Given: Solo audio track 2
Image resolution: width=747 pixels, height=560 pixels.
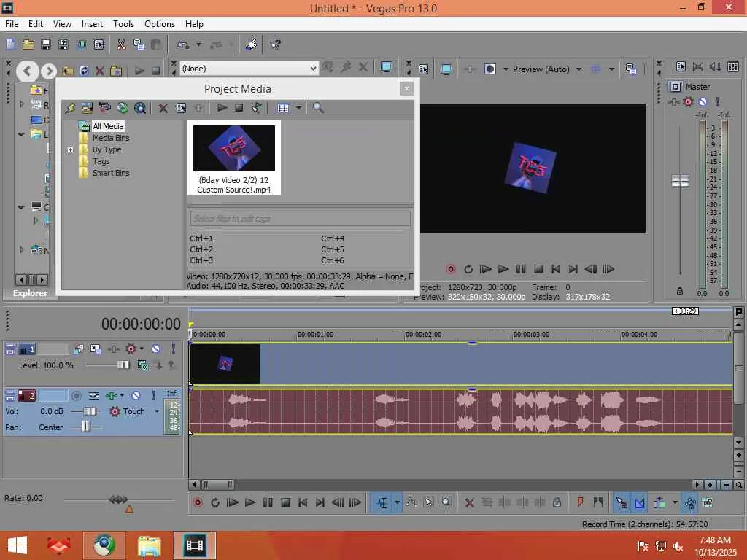Looking at the screenshot, I should pyautogui.click(x=153, y=395).
